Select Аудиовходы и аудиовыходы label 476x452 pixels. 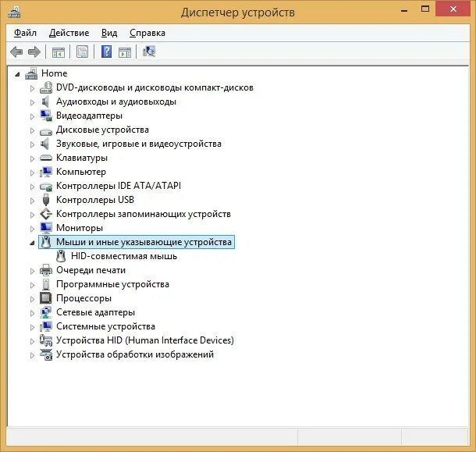[116, 101]
